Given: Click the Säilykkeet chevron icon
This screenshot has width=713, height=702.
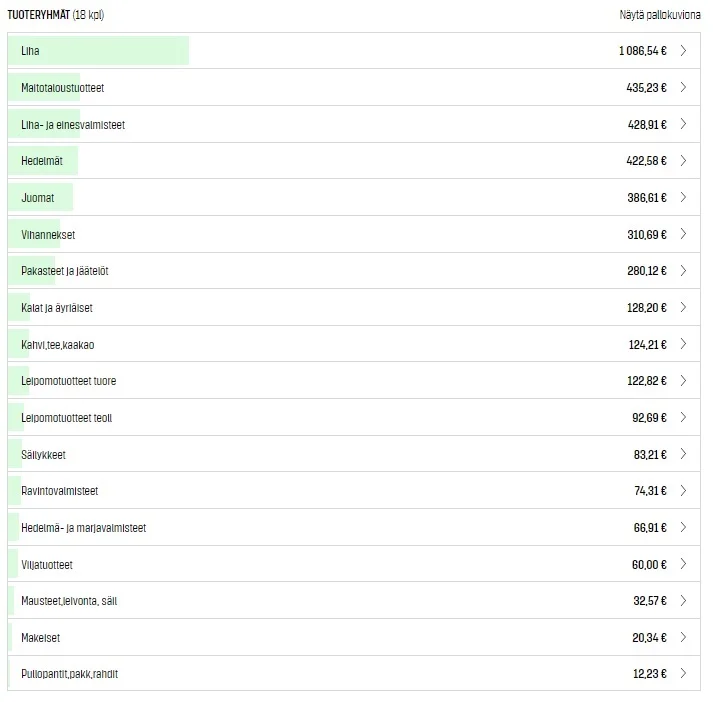Looking at the screenshot, I should tap(683, 454).
